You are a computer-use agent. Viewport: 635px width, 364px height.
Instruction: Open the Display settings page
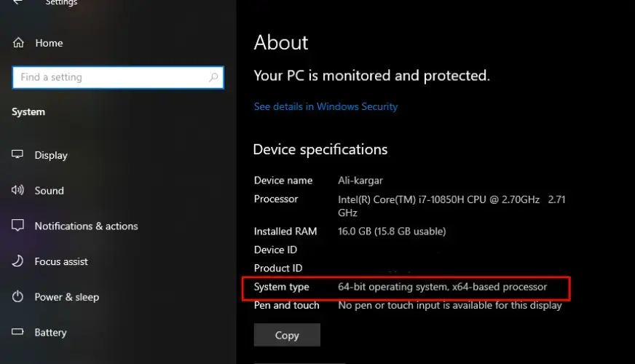click(x=51, y=155)
